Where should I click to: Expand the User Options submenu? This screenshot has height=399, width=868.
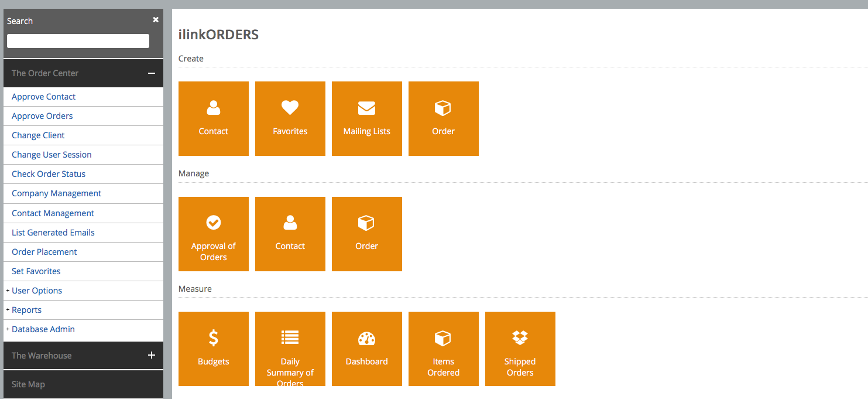tap(8, 291)
